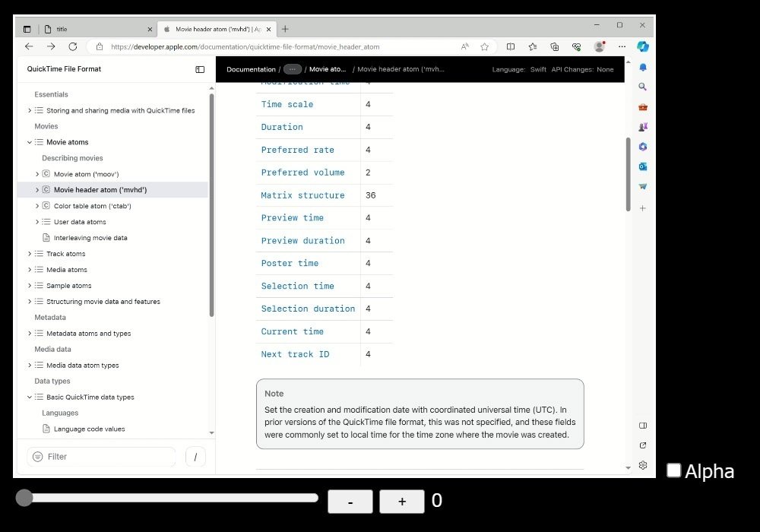The height and width of the screenshot is (532, 760).
Task: Open split screen view icon
Action: pos(511,46)
